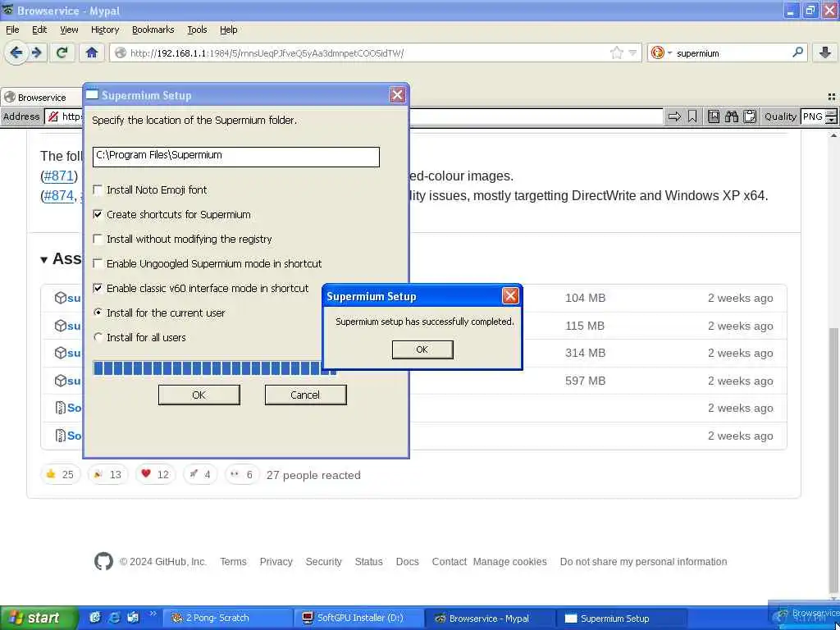Launch Internet Explorer from Quick Launch
Viewport: 840px width, 630px height.
point(114,618)
